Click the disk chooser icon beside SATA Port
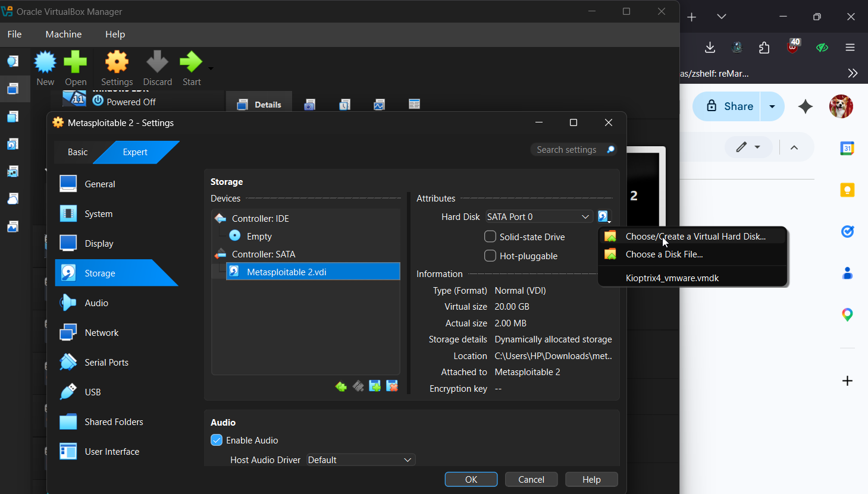The image size is (868, 494). (603, 217)
